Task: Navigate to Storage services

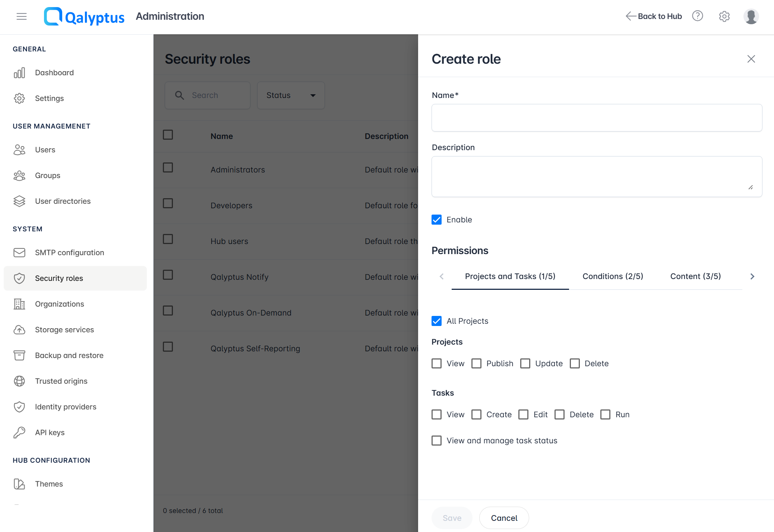Action: coord(64,330)
